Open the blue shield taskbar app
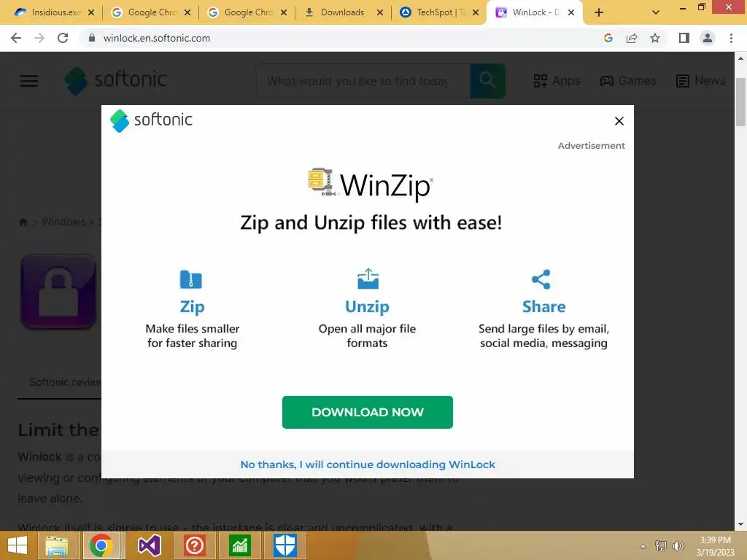Screen dimensions: 747x560 pos(285,545)
